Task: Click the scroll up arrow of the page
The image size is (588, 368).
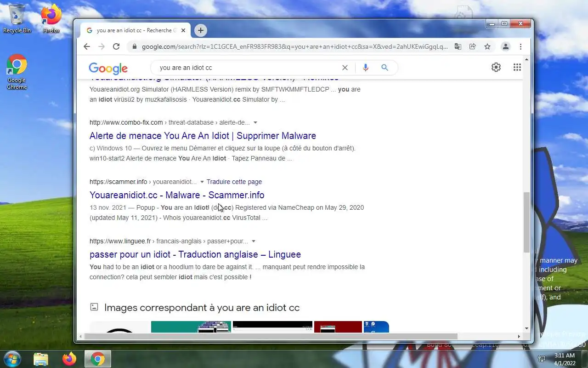Action: point(526,59)
